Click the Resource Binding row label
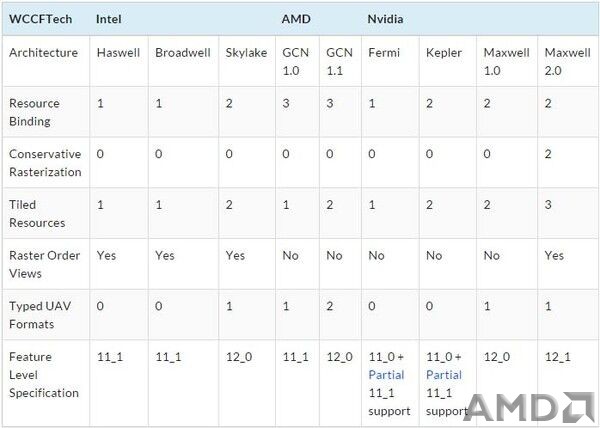The height and width of the screenshot is (428, 600). coord(34,112)
